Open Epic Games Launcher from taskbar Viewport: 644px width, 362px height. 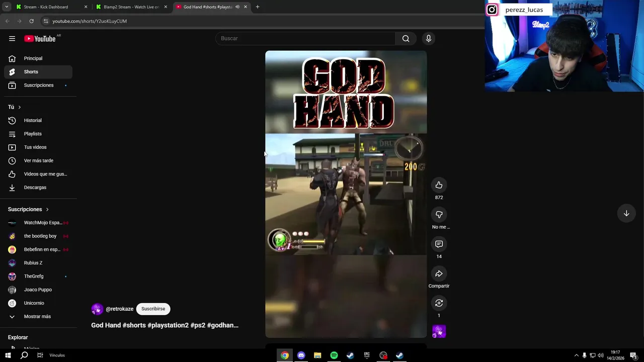(367, 355)
